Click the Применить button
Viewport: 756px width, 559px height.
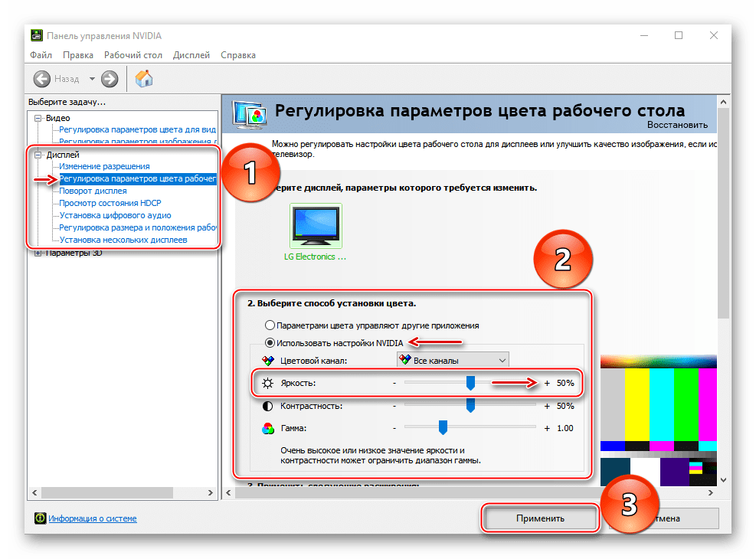click(x=540, y=518)
